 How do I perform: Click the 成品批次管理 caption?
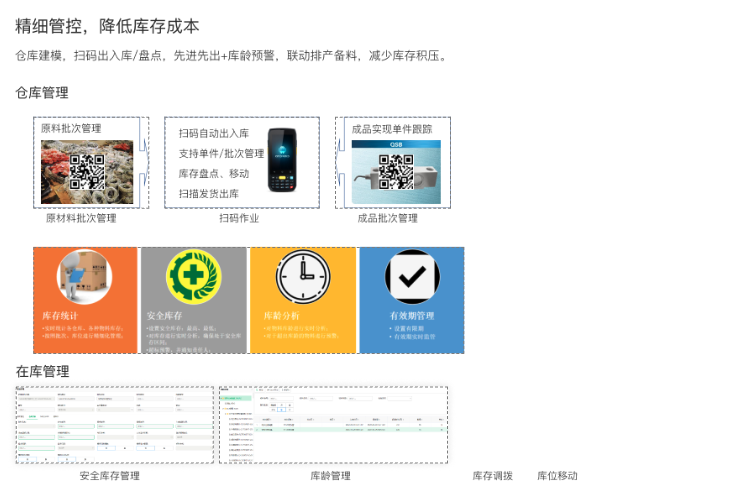(387, 218)
